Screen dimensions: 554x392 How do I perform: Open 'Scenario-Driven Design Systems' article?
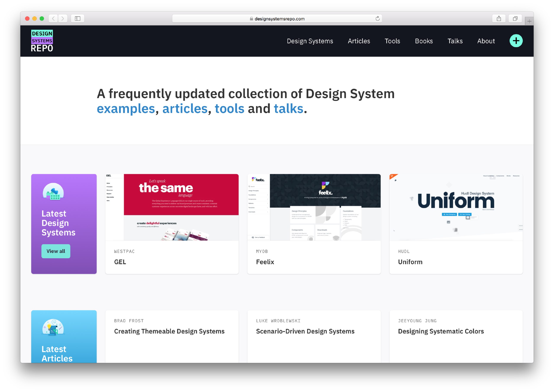(x=305, y=331)
